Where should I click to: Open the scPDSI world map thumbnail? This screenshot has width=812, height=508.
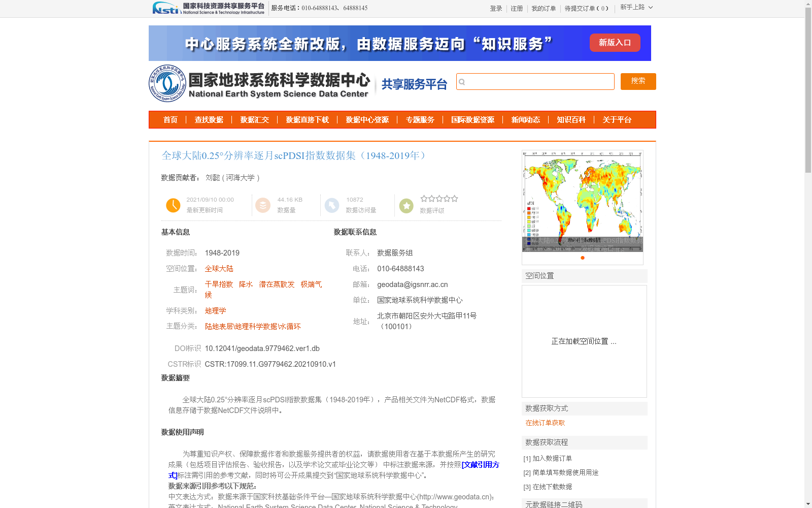click(583, 201)
